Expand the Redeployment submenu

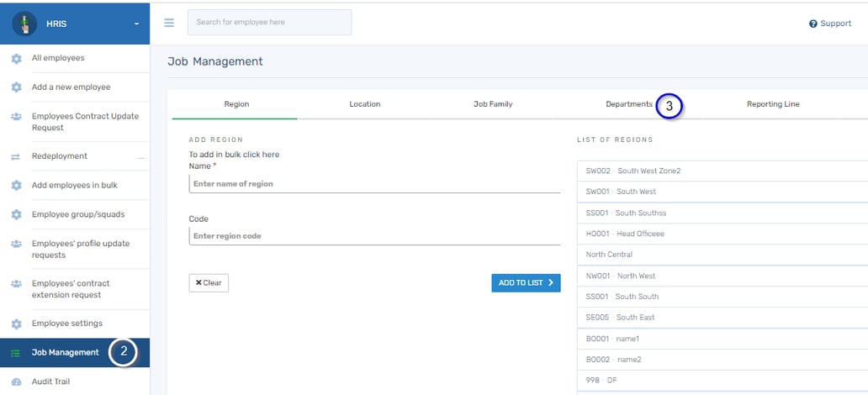140,157
